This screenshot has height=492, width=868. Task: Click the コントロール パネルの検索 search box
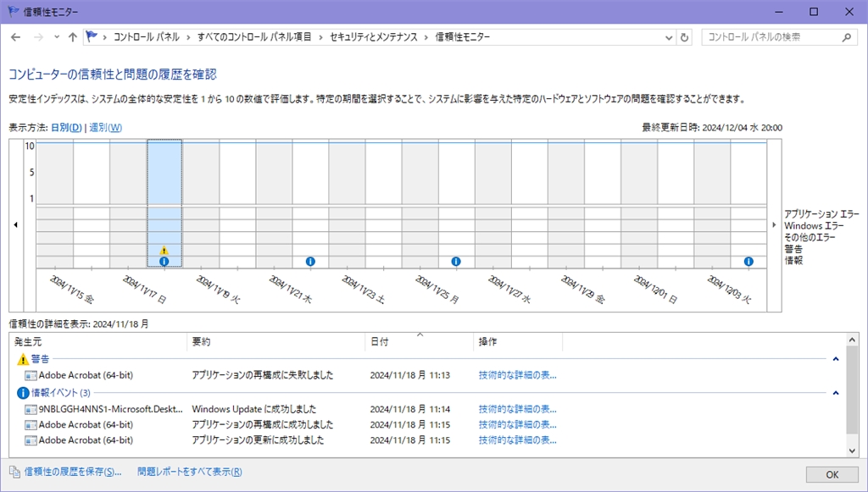pyautogui.click(x=771, y=37)
